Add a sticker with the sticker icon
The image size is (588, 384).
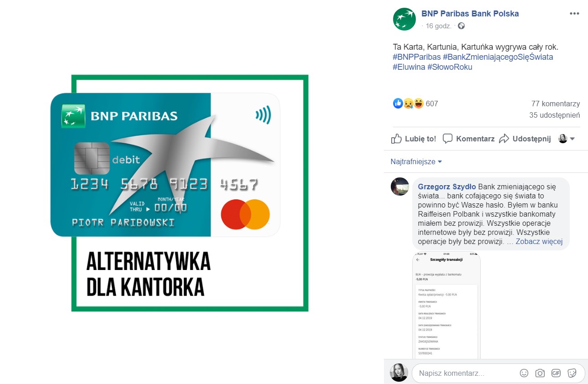(x=572, y=373)
